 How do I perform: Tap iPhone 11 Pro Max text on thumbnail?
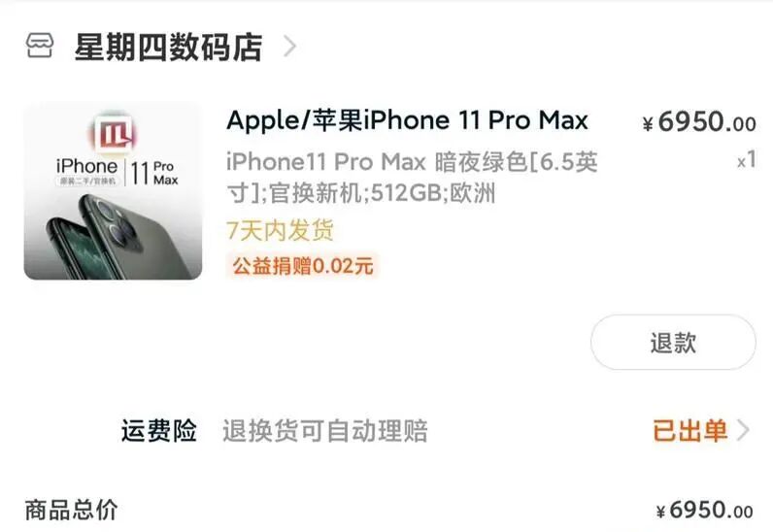pyautogui.click(x=118, y=172)
